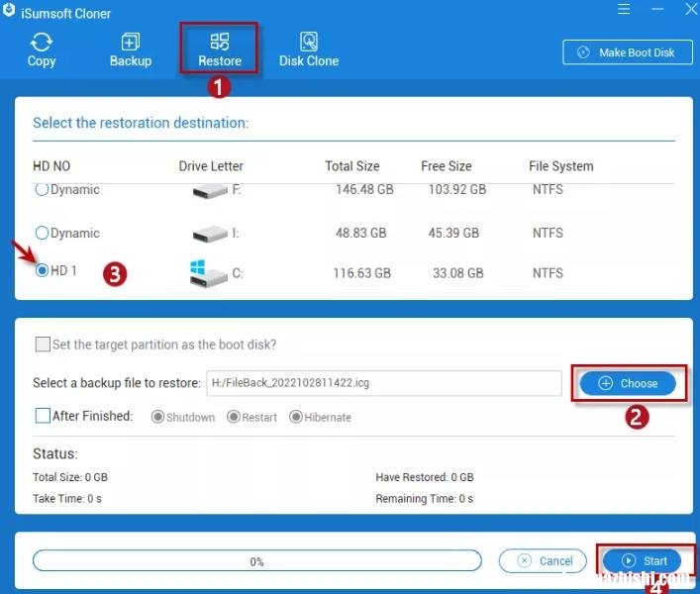Select the HD 1 radio button
700x594 pixels.
point(42,270)
